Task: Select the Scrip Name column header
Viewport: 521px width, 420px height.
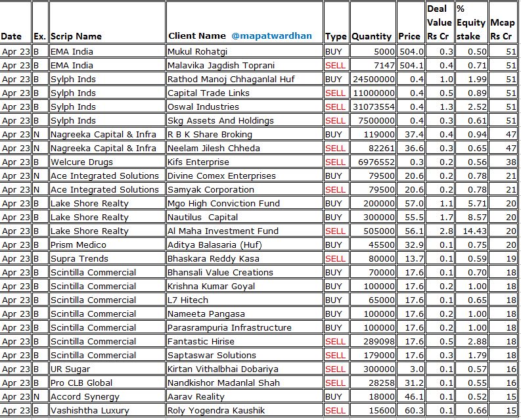Action: [x=107, y=22]
